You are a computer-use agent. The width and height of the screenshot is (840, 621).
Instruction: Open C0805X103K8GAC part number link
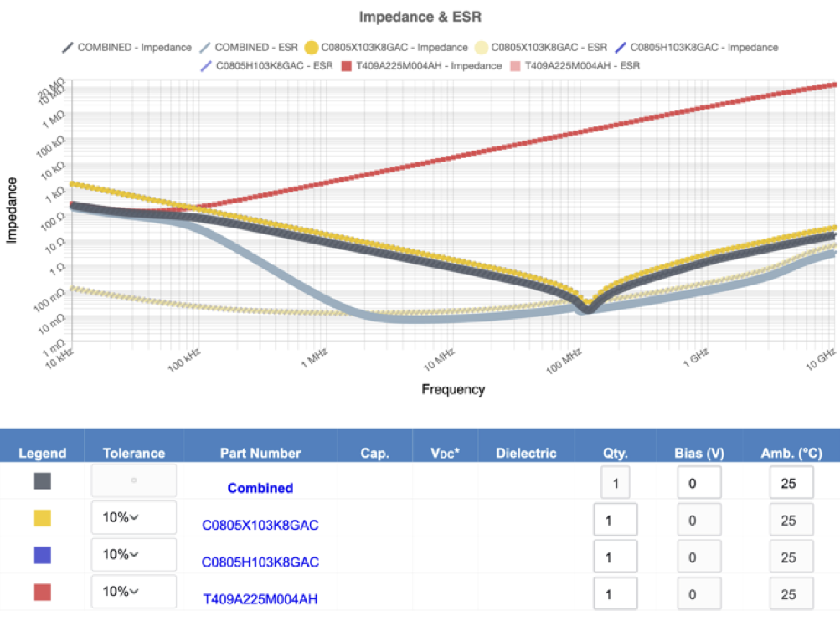[260, 525]
